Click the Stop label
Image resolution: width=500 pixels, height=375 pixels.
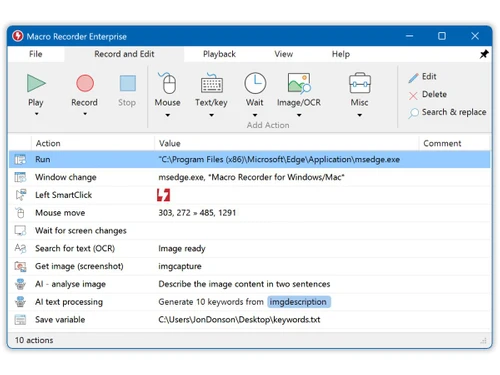pos(127,103)
